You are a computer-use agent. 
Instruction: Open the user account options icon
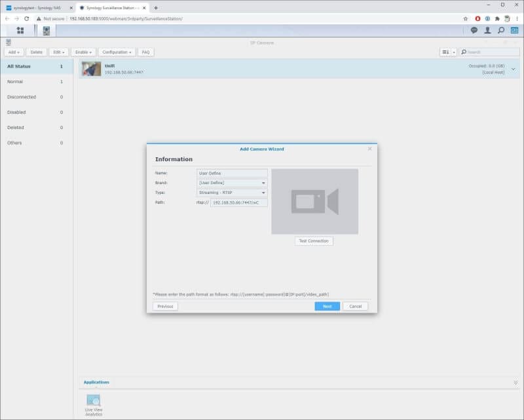[489, 29]
